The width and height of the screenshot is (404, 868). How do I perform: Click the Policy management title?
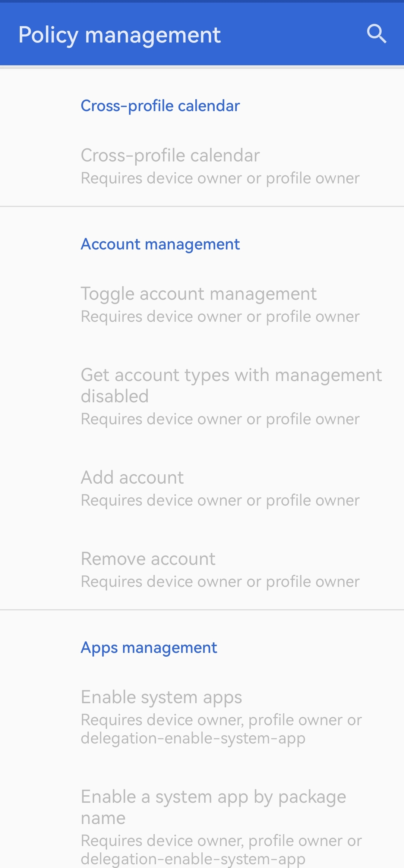(120, 35)
